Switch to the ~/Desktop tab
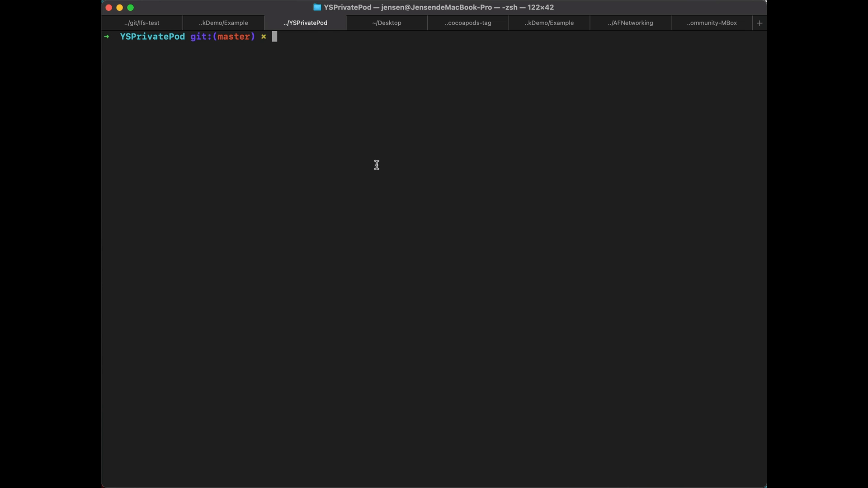Viewport: 868px width, 488px height. coord(387,23)
